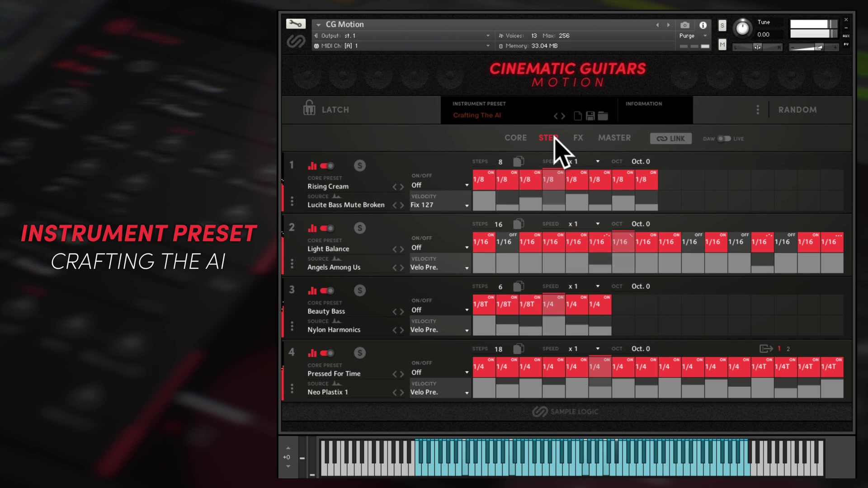Next instrument preset arrows
This screenshot has width=868, height=488.
(x=559, y=116)
